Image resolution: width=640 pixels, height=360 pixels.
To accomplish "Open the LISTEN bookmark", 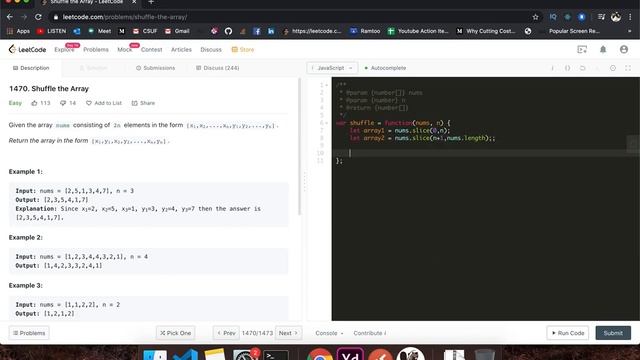I will tap(51, 31).
